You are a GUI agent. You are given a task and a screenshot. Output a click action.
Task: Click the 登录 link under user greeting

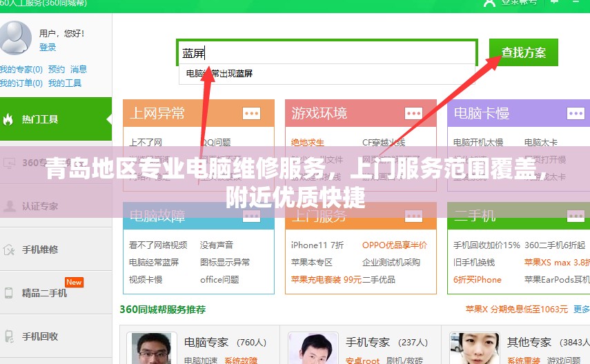pos(48,48)
